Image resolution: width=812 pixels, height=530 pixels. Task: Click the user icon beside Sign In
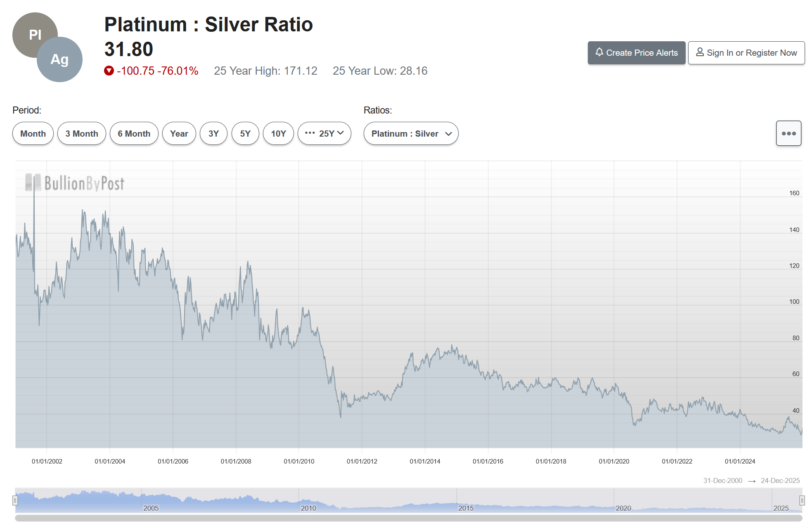click(x=700, y=52)
